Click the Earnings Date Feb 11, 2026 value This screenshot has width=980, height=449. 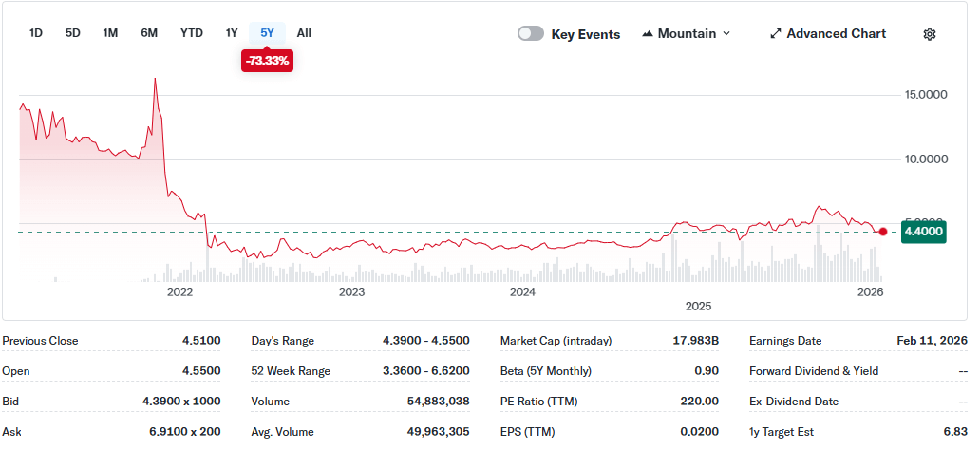[x=932, y=341]
